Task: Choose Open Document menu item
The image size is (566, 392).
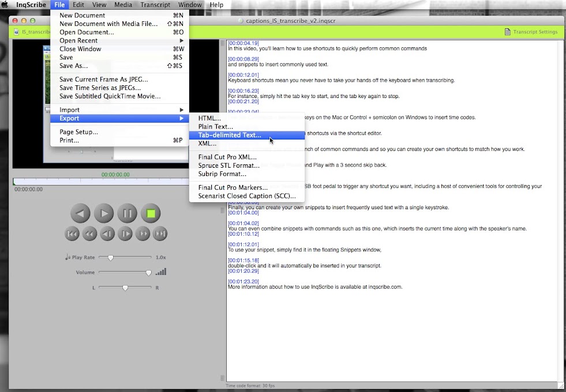Action: click(119, 32)
